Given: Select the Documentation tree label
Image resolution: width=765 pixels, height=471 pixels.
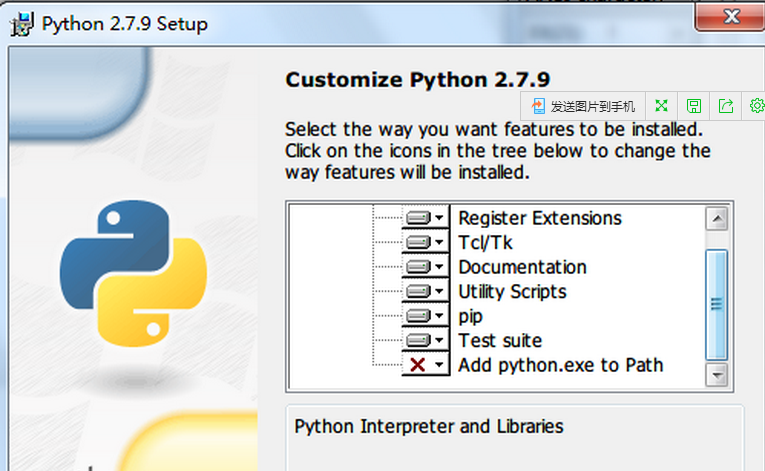Looking at the screenshot, I should tap(523, 267).
